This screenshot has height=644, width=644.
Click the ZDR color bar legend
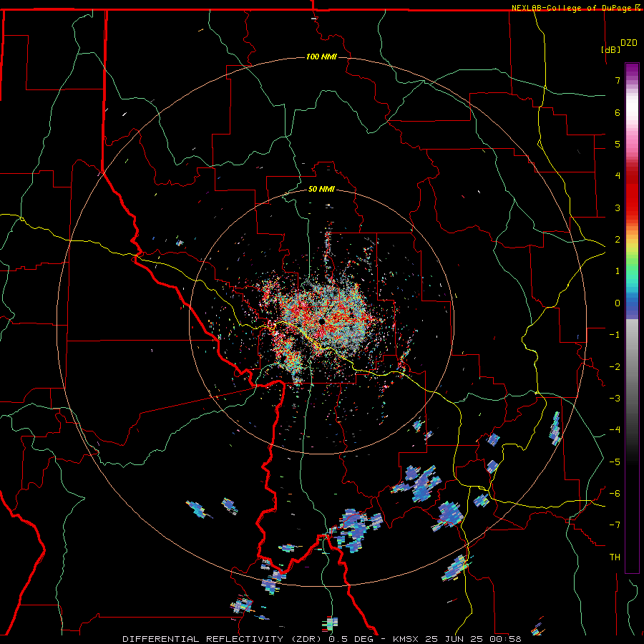(x=632, y=318)
